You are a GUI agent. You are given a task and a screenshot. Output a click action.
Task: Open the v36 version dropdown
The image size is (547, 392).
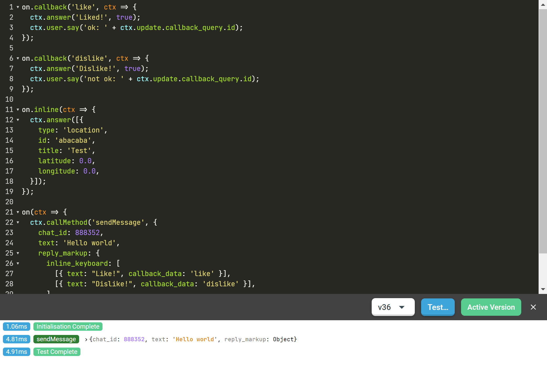393,307
